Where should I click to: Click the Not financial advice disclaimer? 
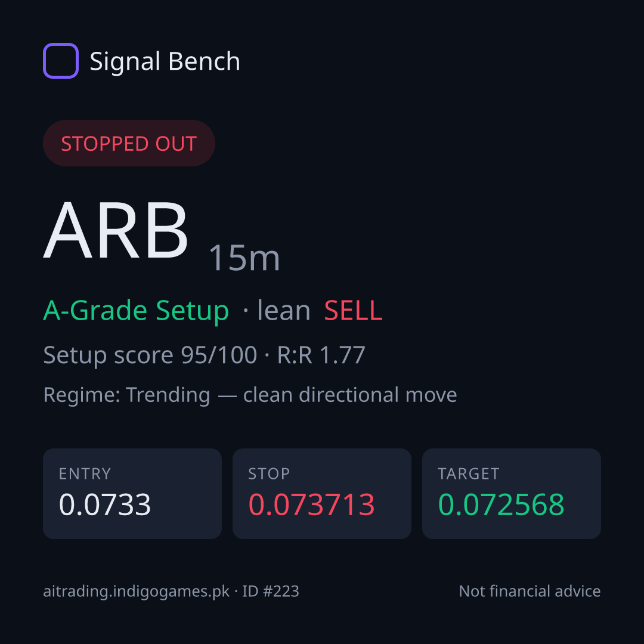tap(530, 592)
